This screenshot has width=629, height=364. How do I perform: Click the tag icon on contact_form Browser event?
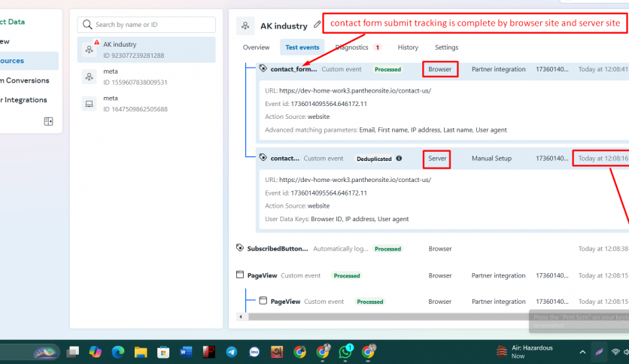tap(263, 68)
